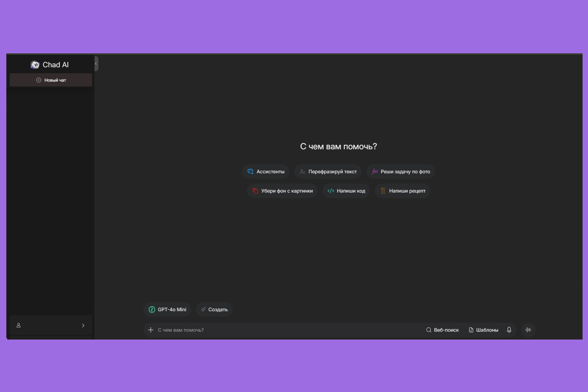
Task: Toggle Веб-поиск web search
Action: 442,330
